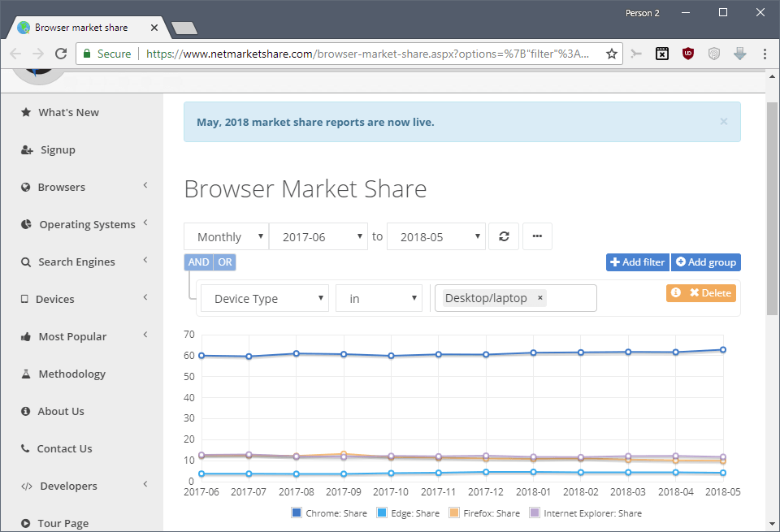780x532 pixels.
Task: Expand the Browsers sidebar chevron
Action: click(x=145, y=185)
